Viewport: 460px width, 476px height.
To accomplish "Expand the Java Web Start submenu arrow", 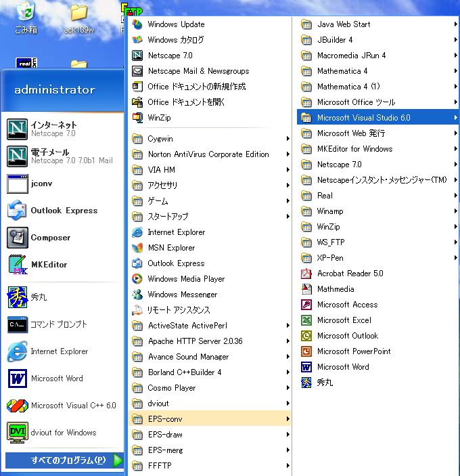I will click(x=455, y=24).
